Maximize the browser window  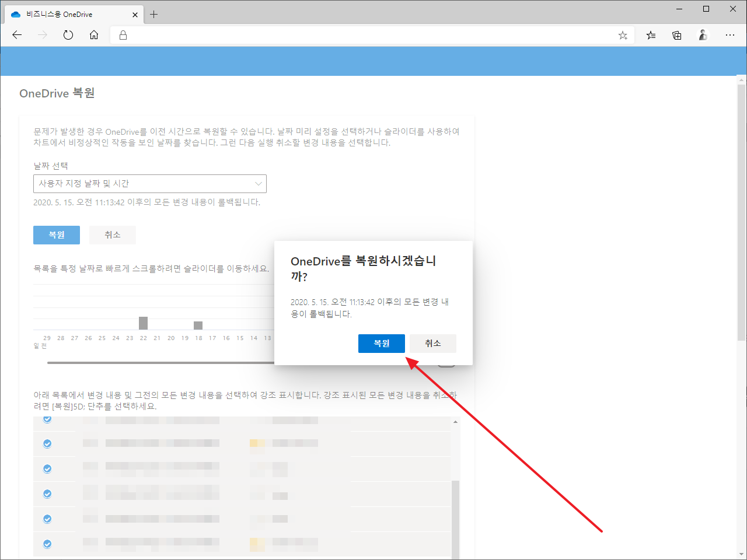(x=706, y=9)
